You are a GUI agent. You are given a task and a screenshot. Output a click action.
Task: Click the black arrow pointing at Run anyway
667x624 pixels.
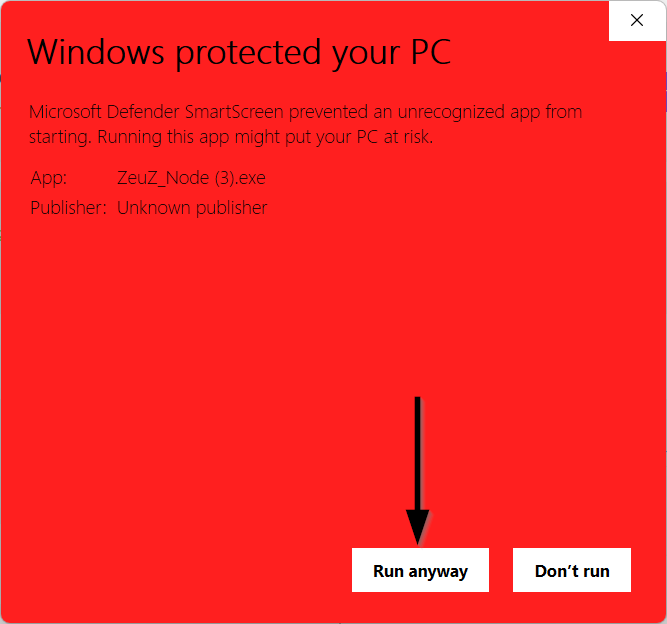point(418,470)
